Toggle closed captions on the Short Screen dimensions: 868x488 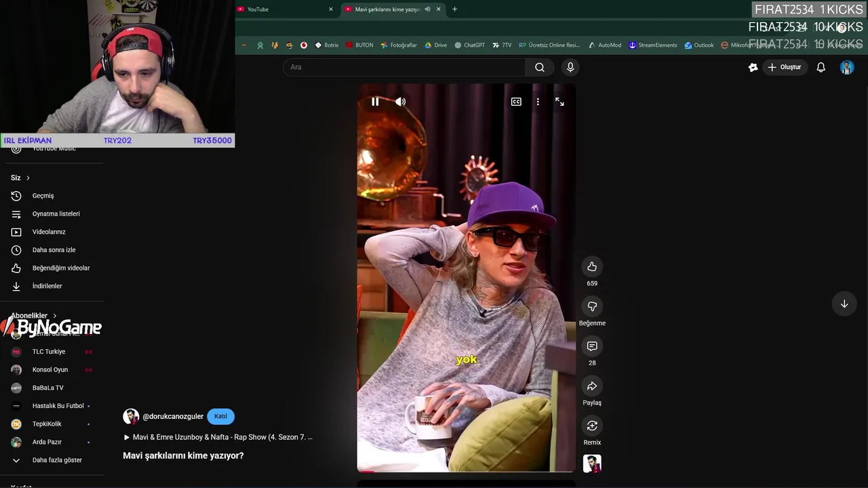(x=516, y=102)
